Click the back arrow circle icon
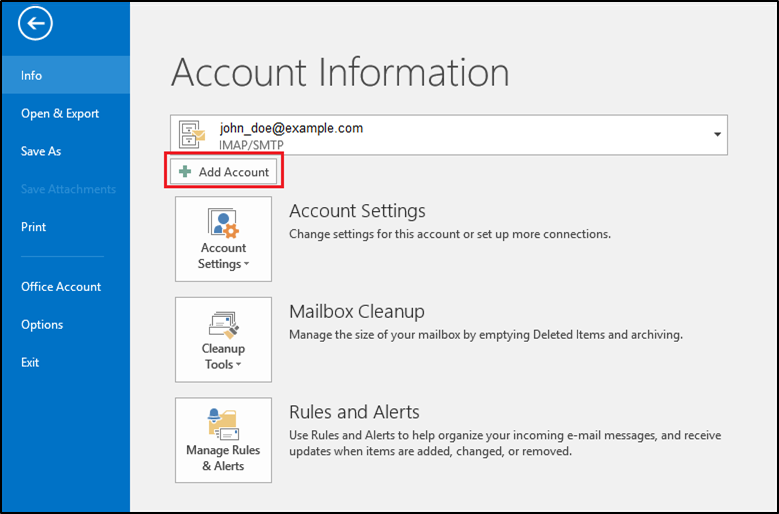Screen dimensions: 779x514 tap(35, 23)
